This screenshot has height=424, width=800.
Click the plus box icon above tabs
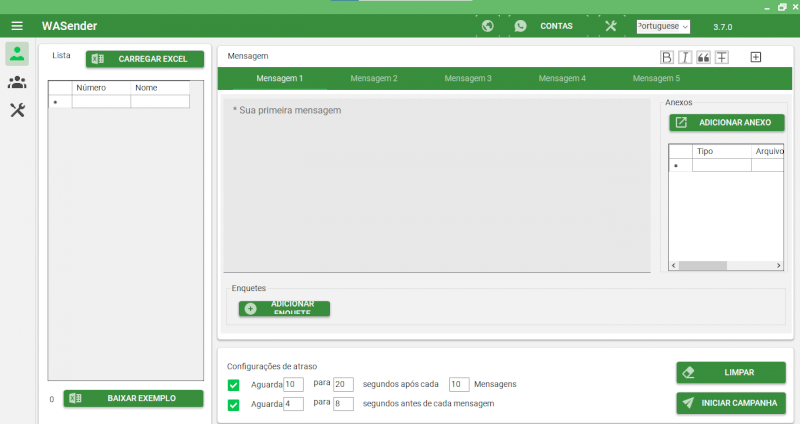coord(756,57)
